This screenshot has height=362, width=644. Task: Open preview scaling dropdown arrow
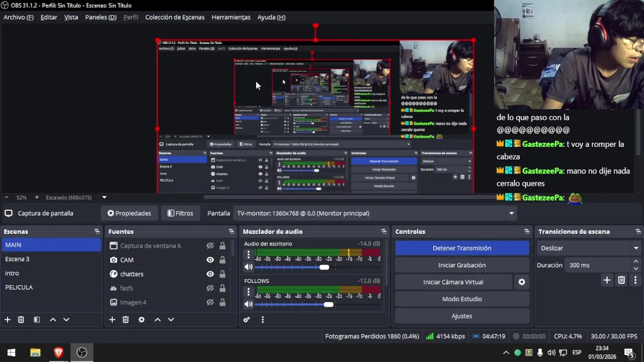point(104,198)
